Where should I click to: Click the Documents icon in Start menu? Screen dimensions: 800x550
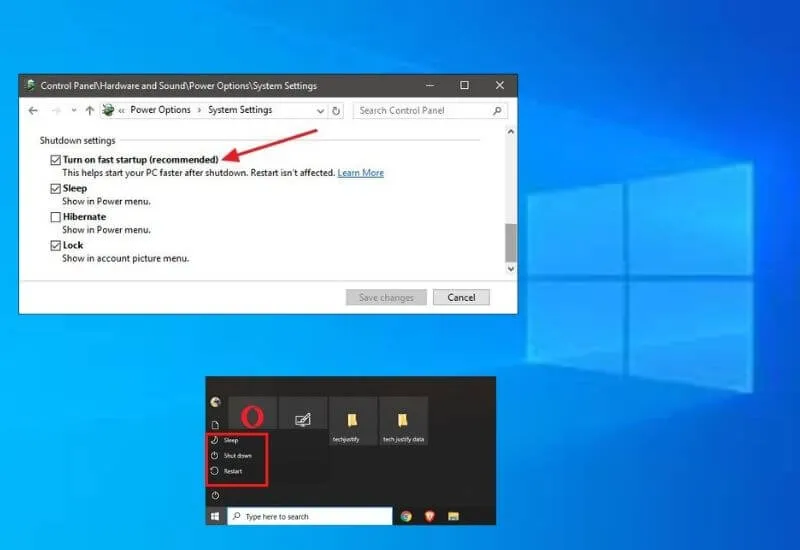[x=215, y=425]
